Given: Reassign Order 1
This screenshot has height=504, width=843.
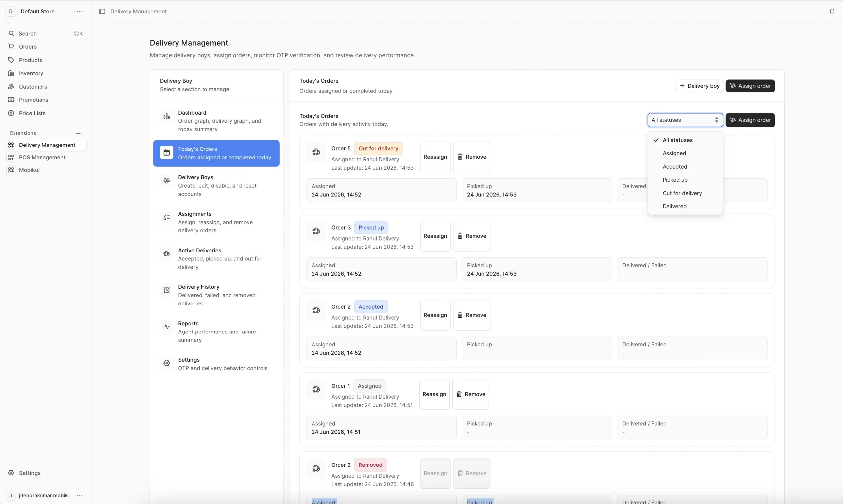Looking at the screenshot, I should (x=434, y=394).
